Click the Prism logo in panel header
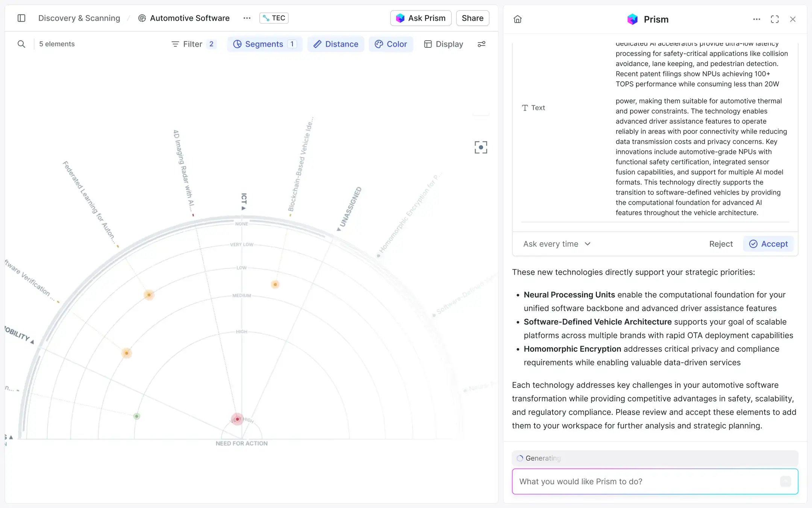 633,19
